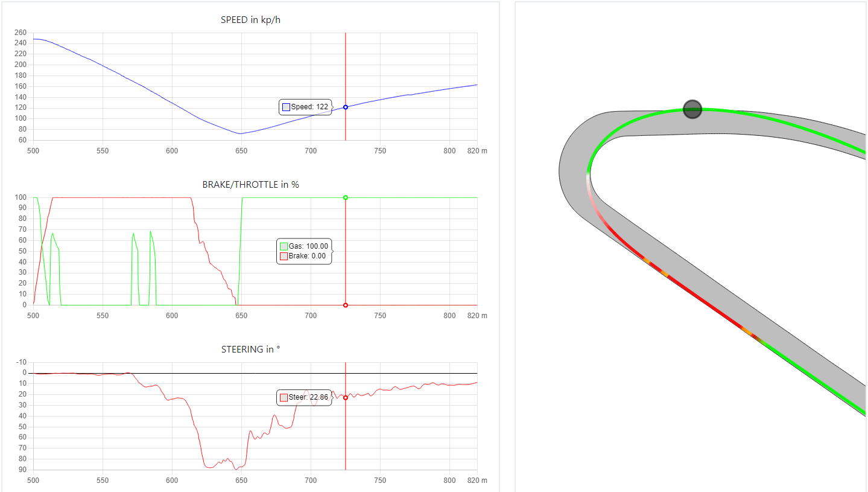868x492 pixels.
Task: Click the 260 label on speed chart axis
Action: pyautogui.click(x=21, y=33)
